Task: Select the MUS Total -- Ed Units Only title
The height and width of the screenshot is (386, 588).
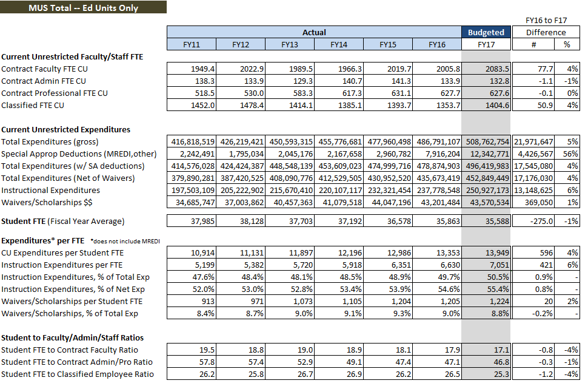Action: click(83, 7)
